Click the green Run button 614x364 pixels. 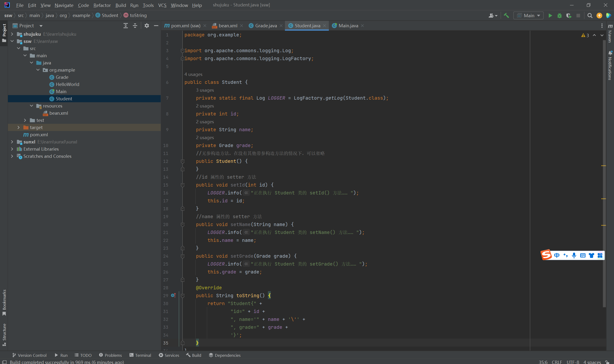550,16
